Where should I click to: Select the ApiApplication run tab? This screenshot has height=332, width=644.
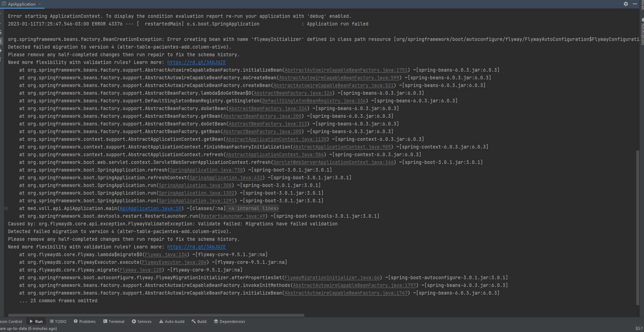pos(22,4)
